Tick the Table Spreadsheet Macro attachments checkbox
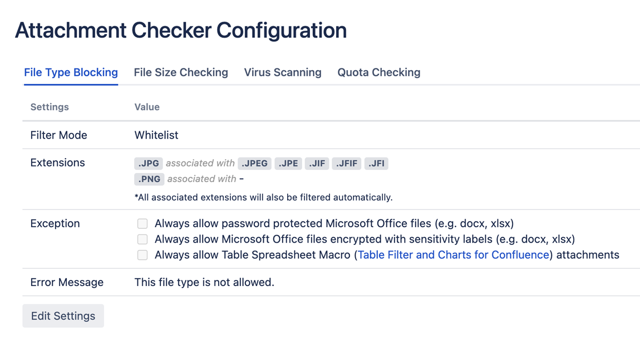 click(x=142, y=255)
